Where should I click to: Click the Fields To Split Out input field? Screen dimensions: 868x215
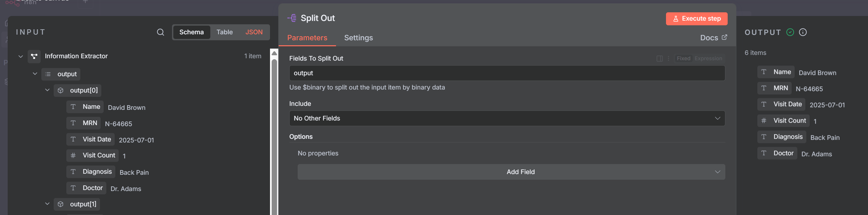(x=507, y=73)
